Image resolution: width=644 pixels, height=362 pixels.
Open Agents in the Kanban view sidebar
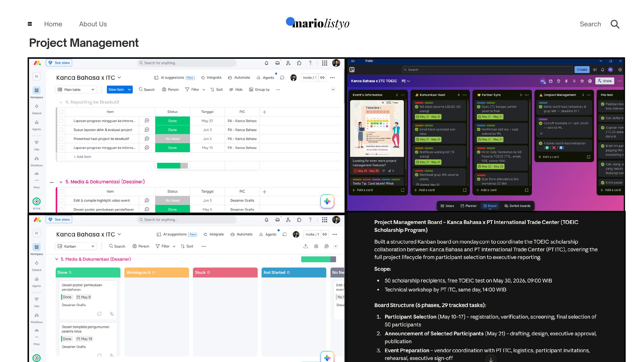pyautogui.click(x=37, y=282)
